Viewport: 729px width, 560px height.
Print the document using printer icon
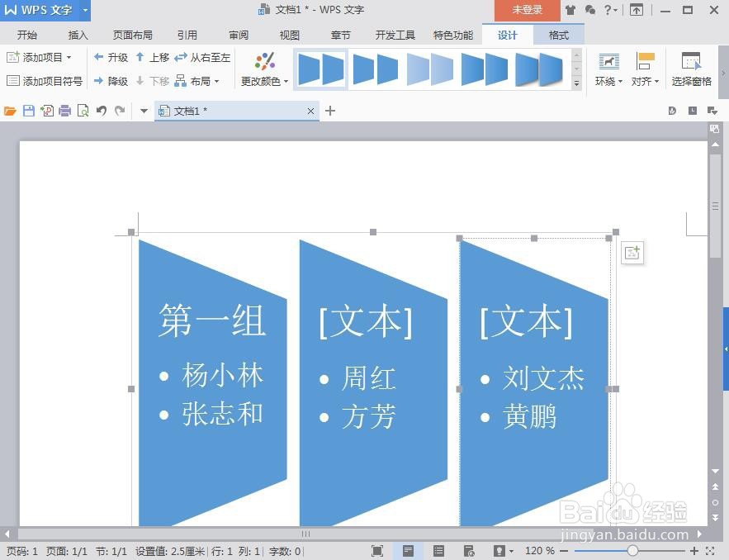coord(65,111)
